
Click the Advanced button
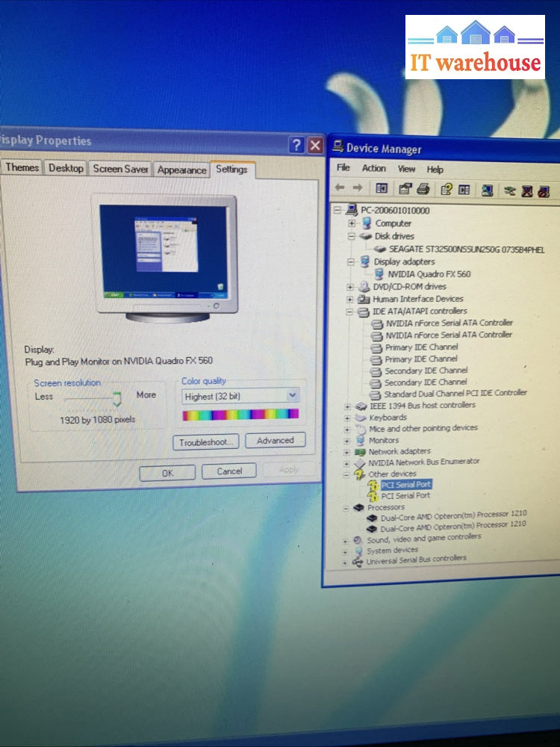pyautogui.click(x=276, y=440)
